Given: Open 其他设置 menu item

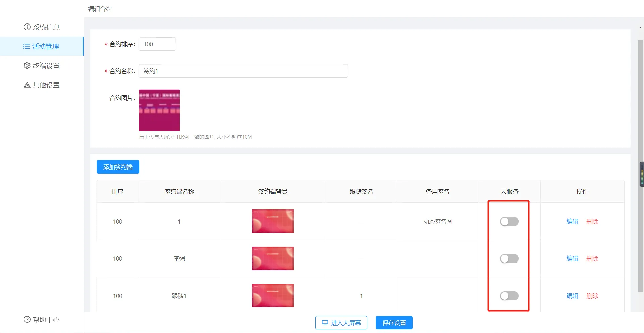Looking at the screenshot, I should click(x=46, y=85).
